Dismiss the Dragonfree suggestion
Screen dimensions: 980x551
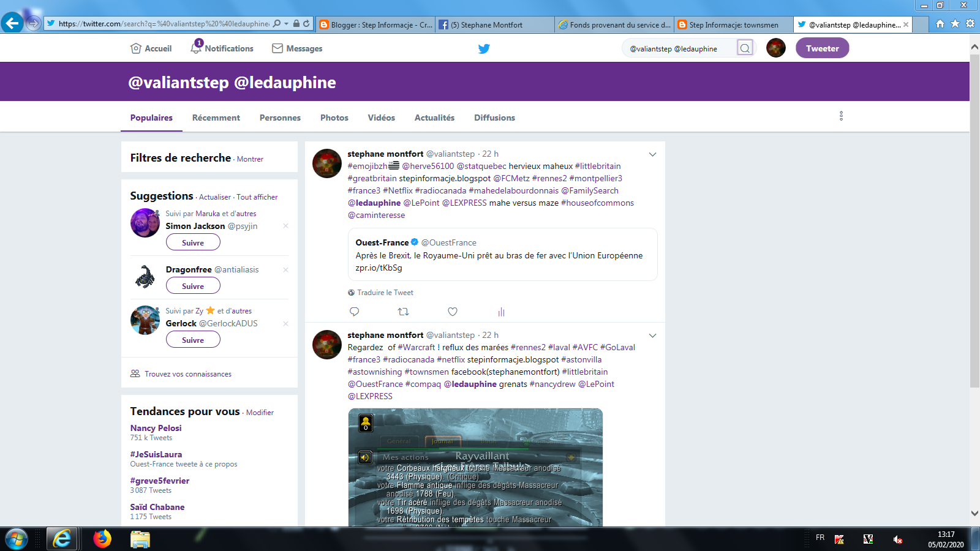point(285,269)
